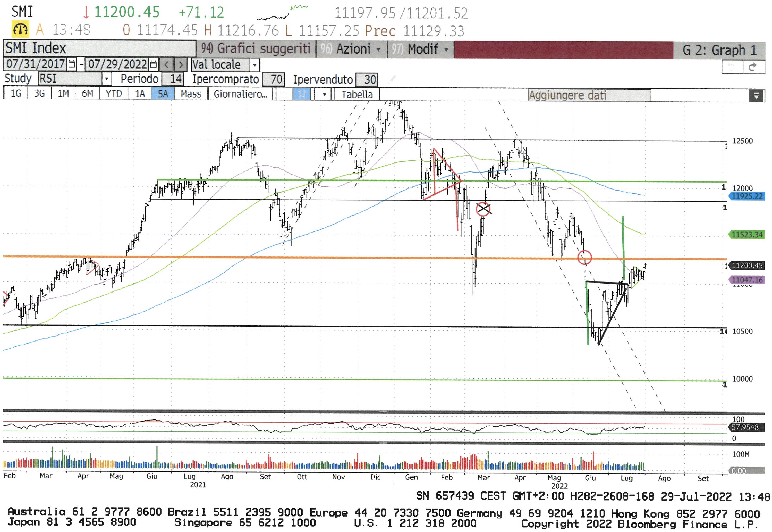Select the 1A time range tab
Image resolution: width=772 pixels, height=532 pixels.
[x=140, y=93]
